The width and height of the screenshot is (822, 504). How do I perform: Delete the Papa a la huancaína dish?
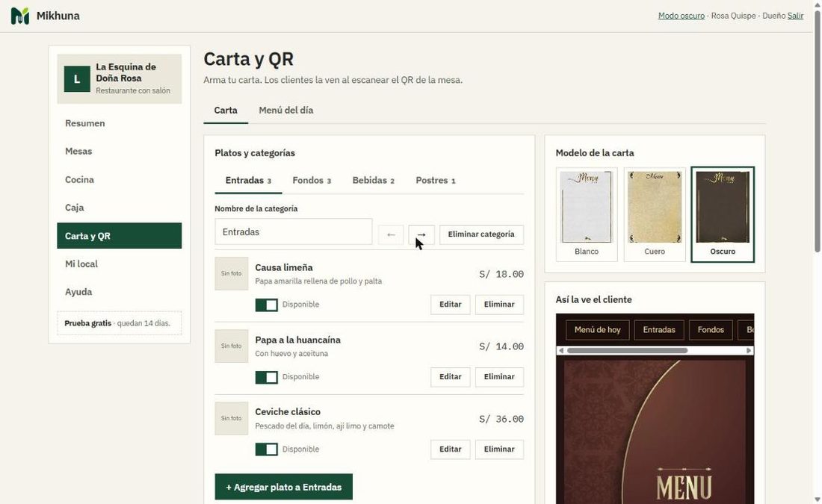click(499, 376)
